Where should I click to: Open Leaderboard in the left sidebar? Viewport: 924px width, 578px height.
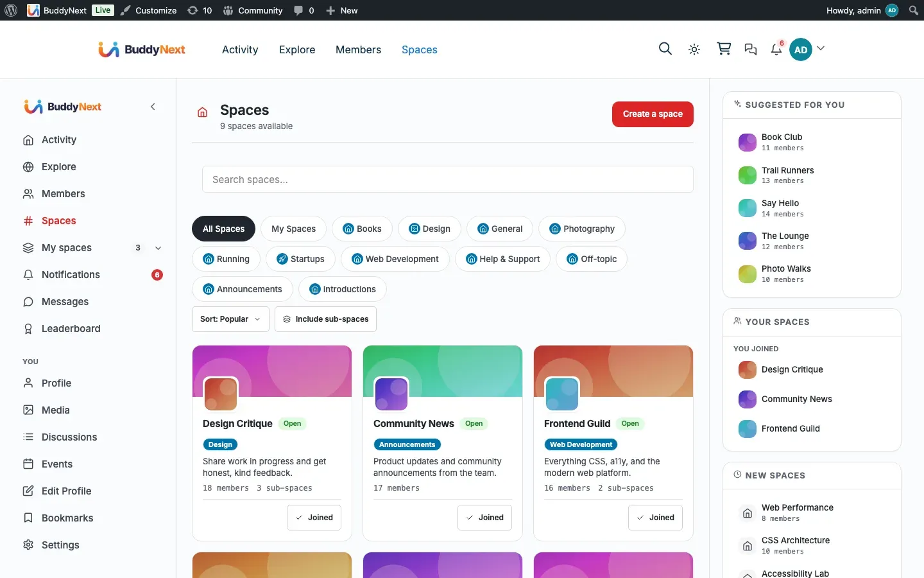tap(92, 329)
